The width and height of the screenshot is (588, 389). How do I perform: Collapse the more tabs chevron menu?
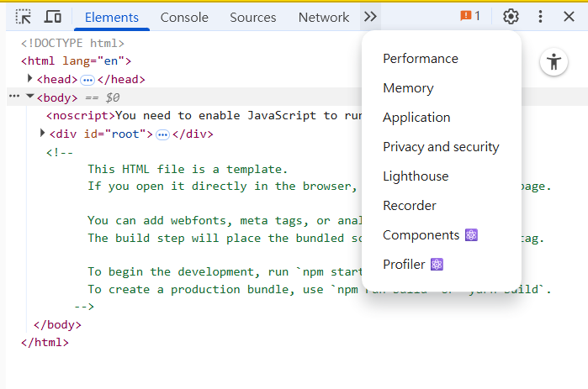tap(370, 17)
